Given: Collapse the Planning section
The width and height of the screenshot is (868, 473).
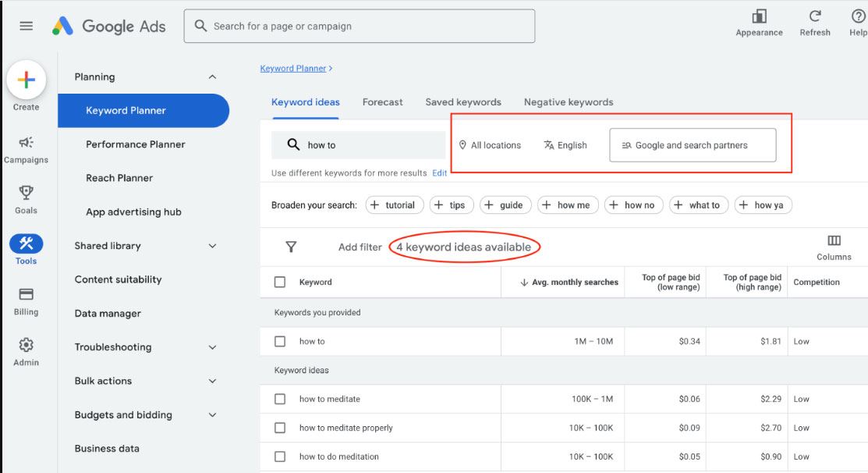Looking at the screenshot, I should click(212, 77).
